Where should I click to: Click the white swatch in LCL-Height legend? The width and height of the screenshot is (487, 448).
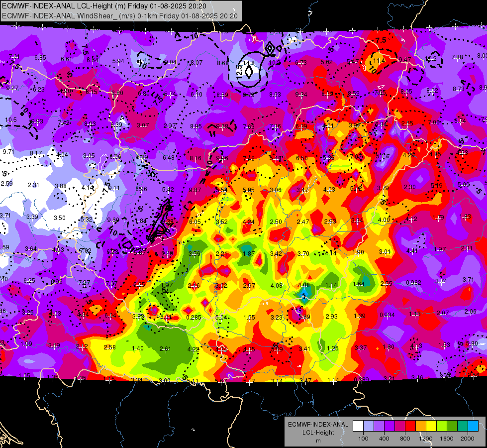[x=358, y=426]
